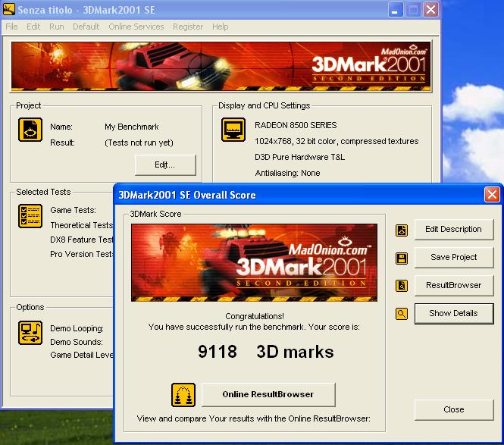Click the Game Detail Level label
The width and height of the screenshot is (504, 445).
pos(82,355)
